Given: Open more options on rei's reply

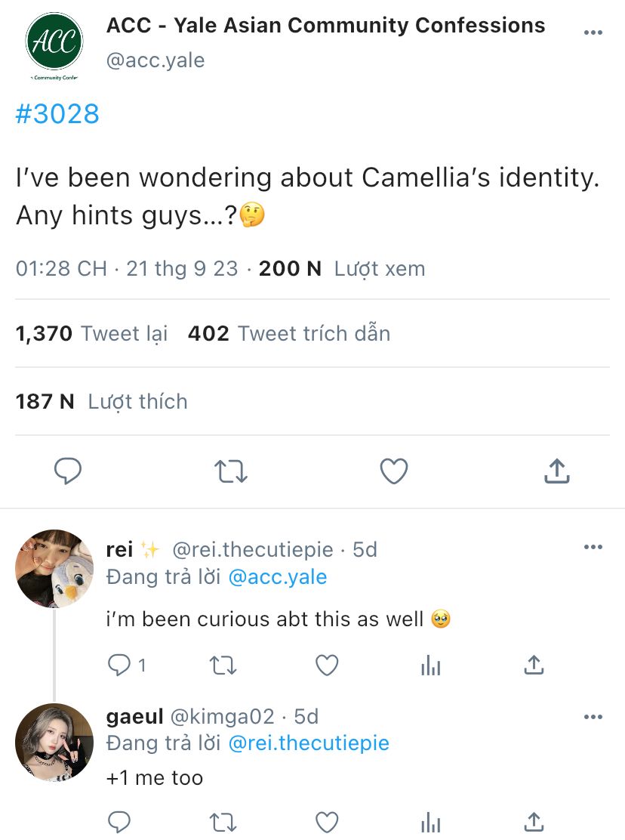Looking at the screenshot, I should tap(593, 548).
